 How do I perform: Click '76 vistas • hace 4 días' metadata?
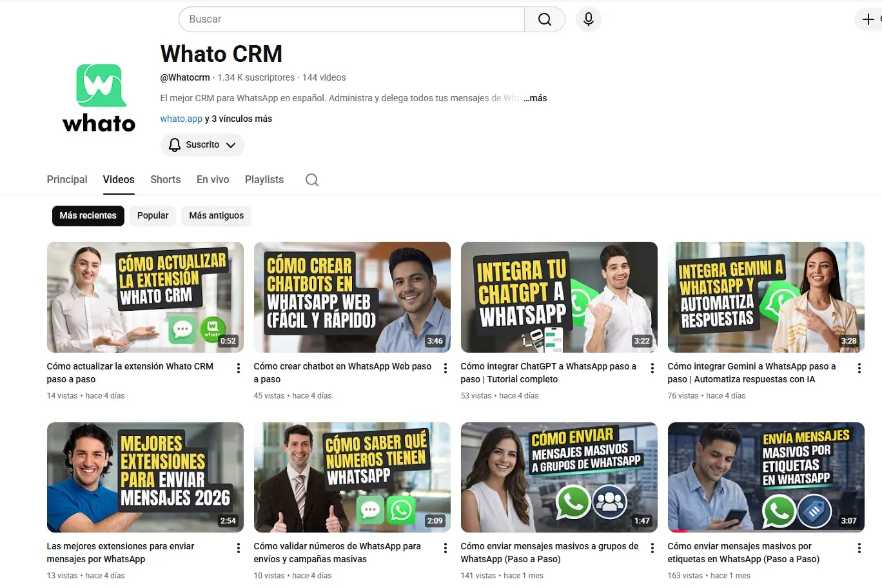(707, 396)
